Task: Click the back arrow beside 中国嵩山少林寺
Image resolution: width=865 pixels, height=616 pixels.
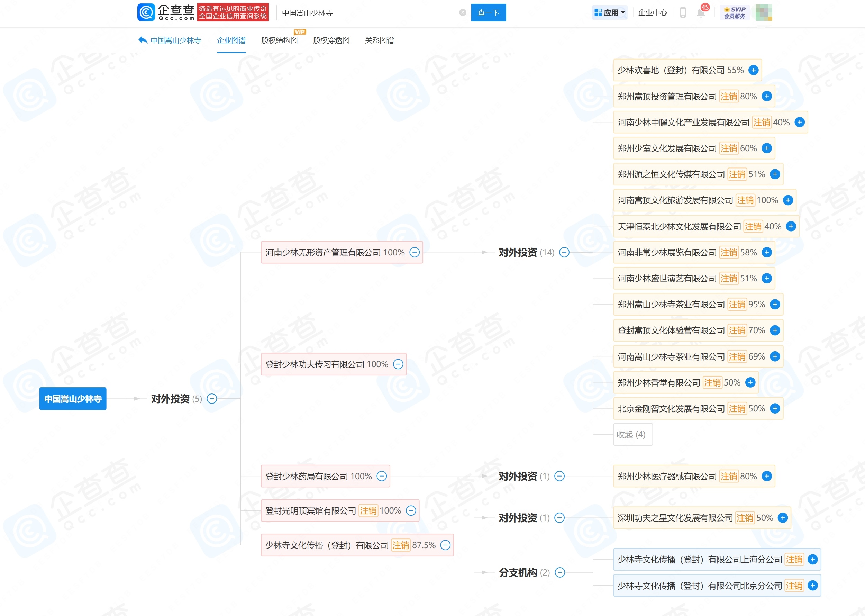Action: click(x=143, y=40)
